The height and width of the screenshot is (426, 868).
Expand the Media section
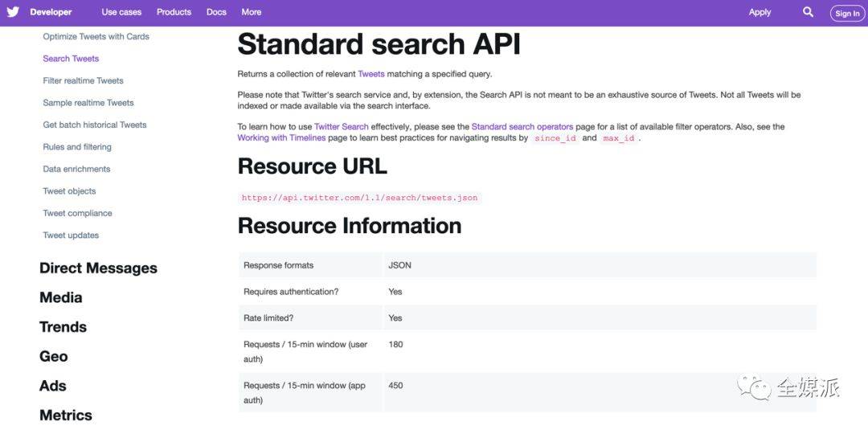pyautogui.click(x=61, y=297)
